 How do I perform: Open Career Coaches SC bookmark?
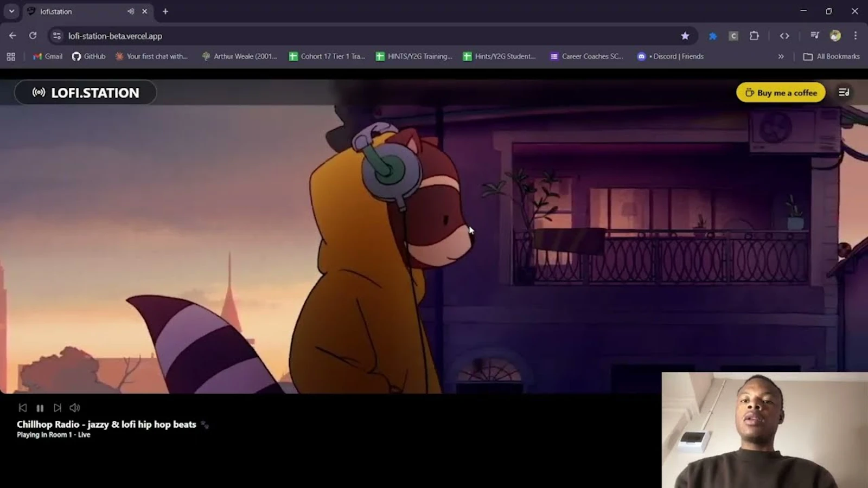pyautogui.click(x=587, y=56)
